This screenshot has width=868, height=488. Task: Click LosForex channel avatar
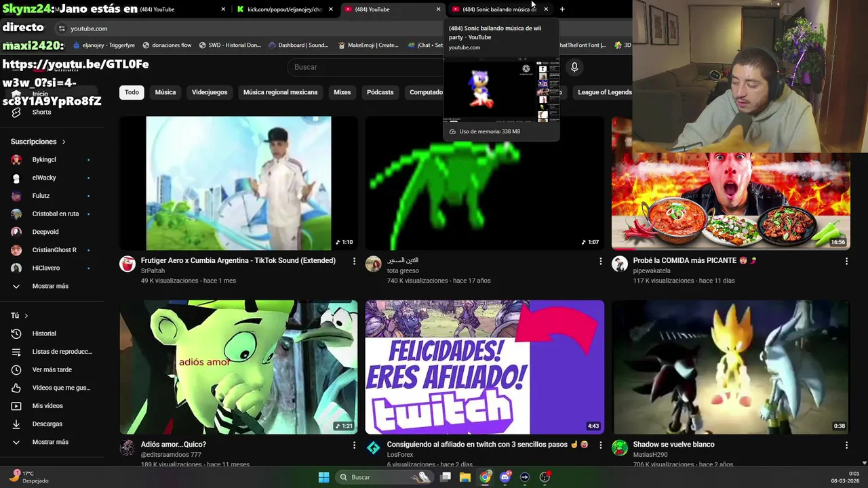coord(374,448)
